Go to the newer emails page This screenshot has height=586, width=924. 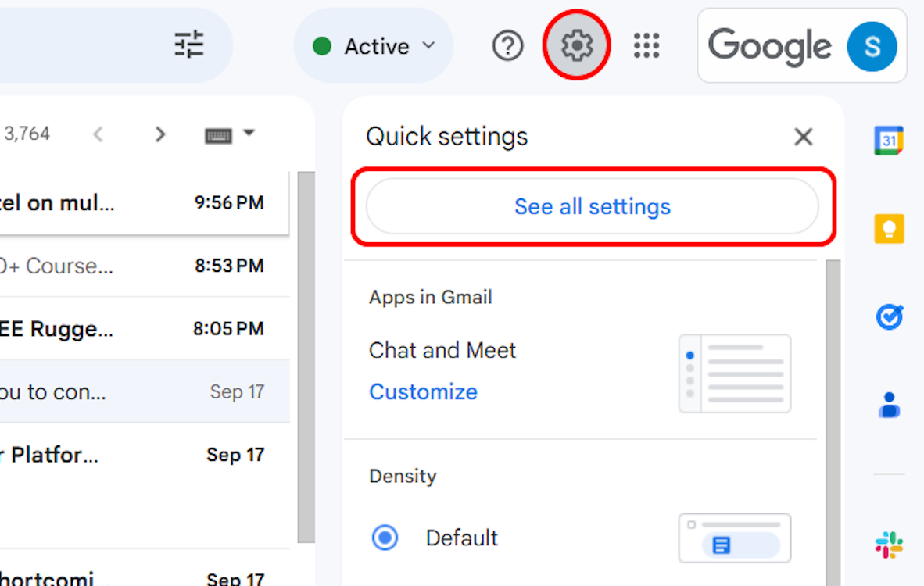pyautogui.click(x=98, y=134)
